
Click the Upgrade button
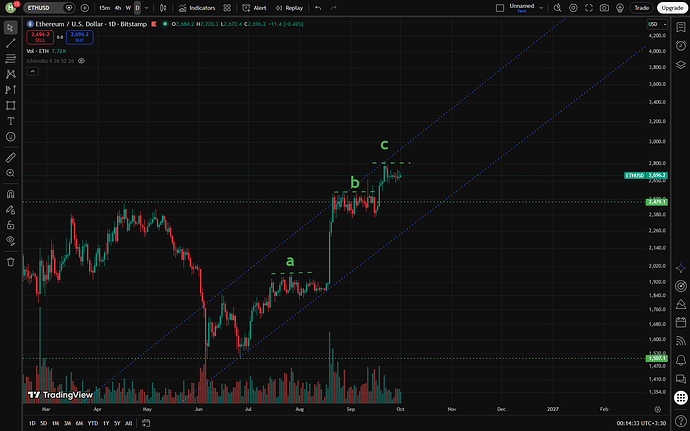pyautogui.click(x=672, y=8)
